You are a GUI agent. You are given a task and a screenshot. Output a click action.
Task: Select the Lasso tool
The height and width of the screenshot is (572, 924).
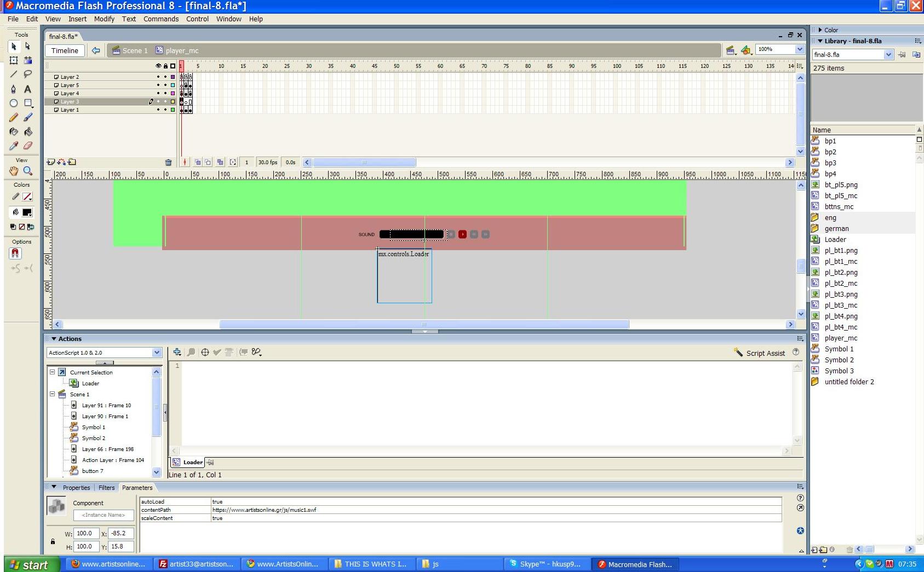(x=28, y=74)
